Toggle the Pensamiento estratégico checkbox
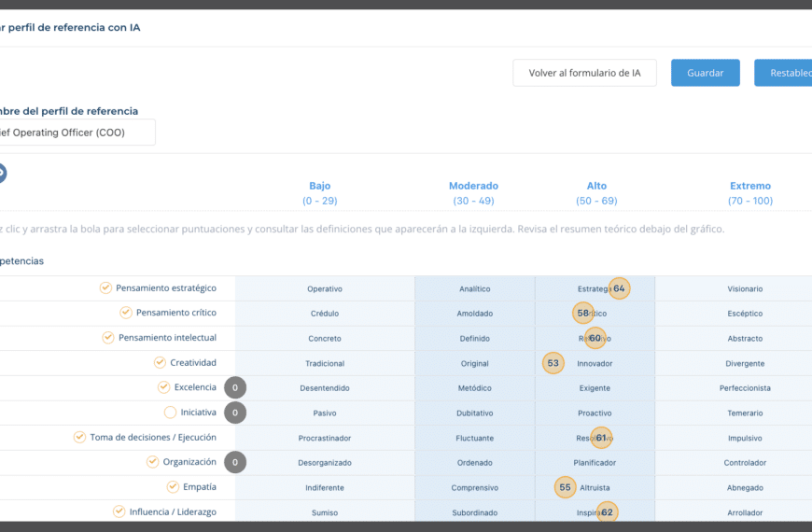 (x=106, y=288)
